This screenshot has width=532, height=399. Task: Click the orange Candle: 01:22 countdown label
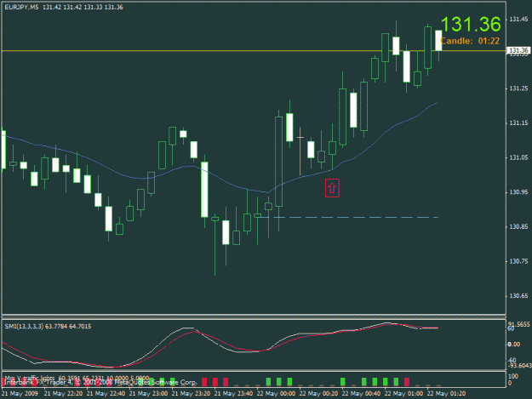(x=470, y=41)
